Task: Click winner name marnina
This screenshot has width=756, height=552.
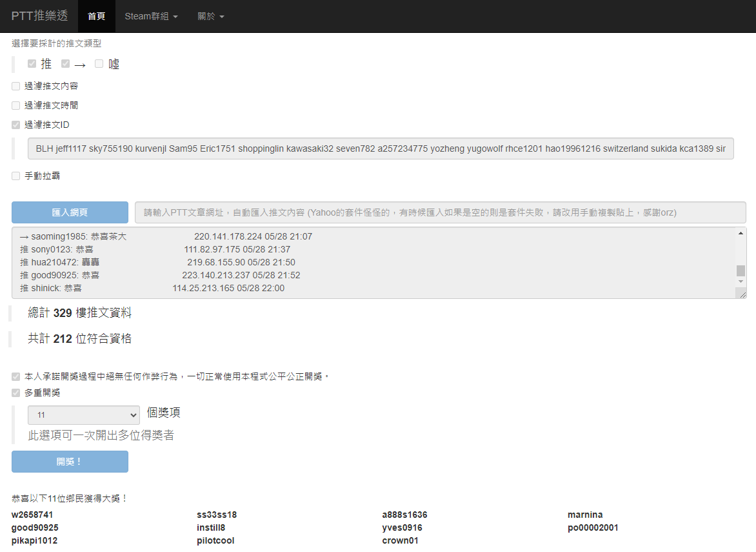Action: 585,515
